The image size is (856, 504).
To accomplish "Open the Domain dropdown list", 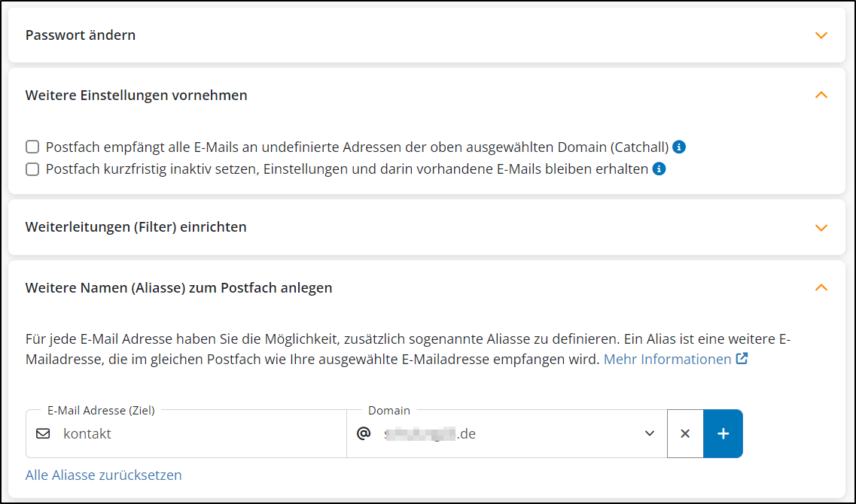I will (x=648, y=433).
